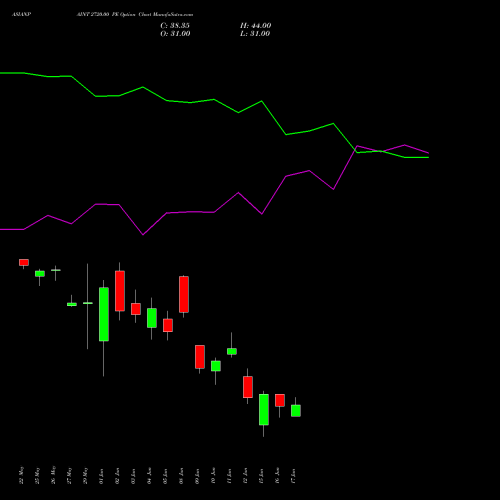Click the small green candlestick for 11 Jun
Screen dimensions: 500x500
232,351
